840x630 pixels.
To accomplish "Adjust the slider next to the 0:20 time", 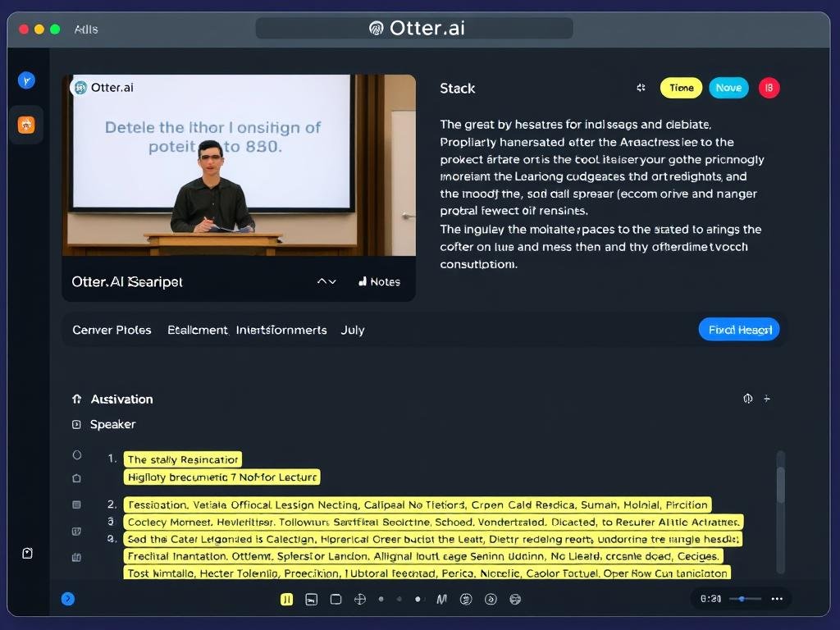I will (x=745, y=598).
